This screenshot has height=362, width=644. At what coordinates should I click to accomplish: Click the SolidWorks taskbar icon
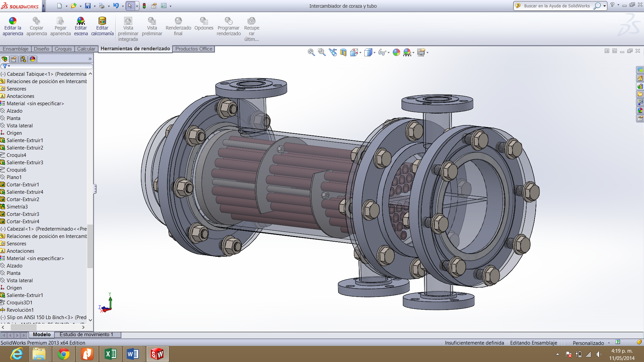pos(157,354)
